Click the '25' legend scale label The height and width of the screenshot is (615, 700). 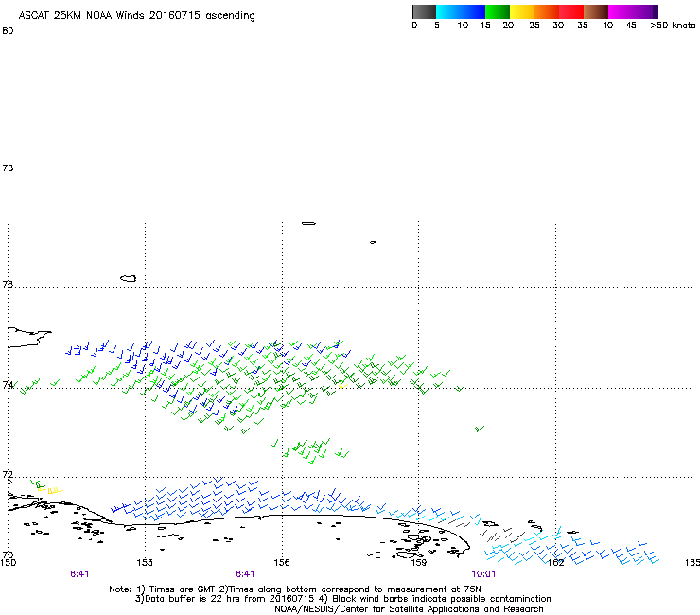[534, 26]
